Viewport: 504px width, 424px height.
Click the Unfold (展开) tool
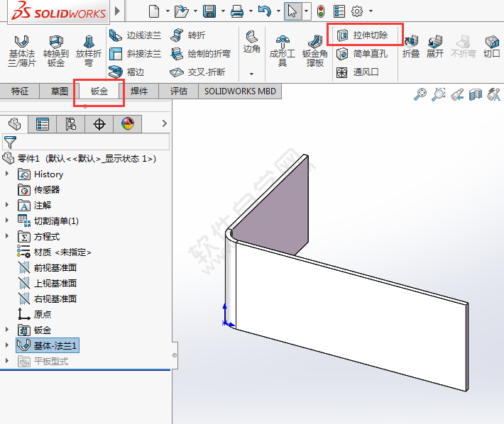click(435, 47)
